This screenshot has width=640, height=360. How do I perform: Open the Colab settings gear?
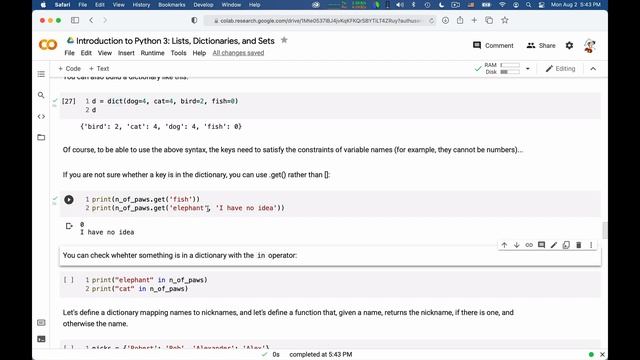569,45
